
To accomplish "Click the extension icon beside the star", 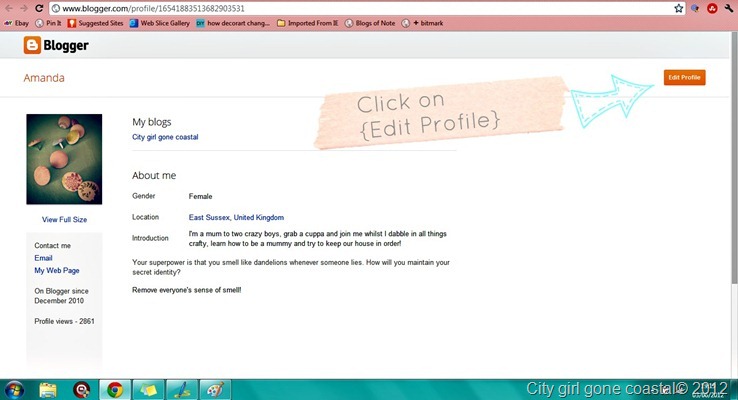I will 695,8.
